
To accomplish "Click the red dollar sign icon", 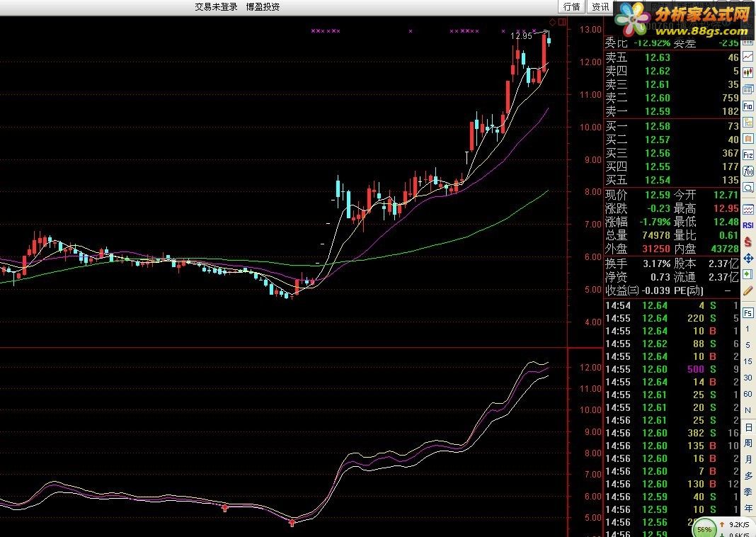I will point(748,242).
